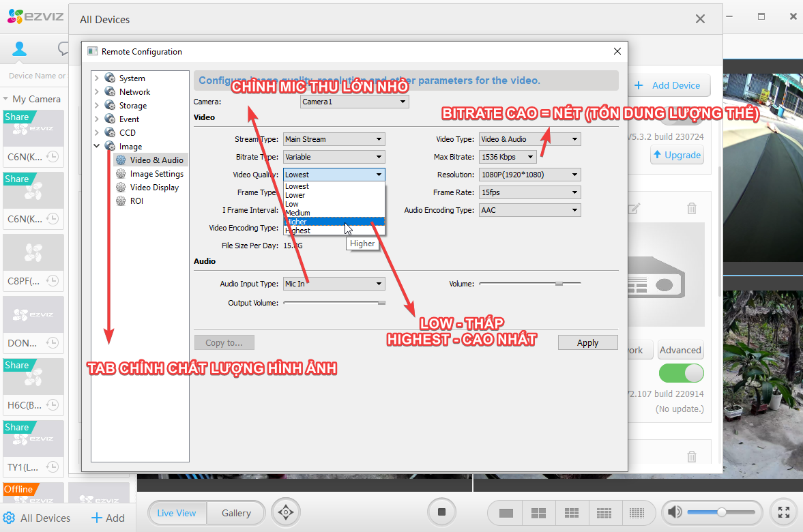Select four-window grid layout icon
The height and width of the screenshot is (532, 803).
point(538,513)
